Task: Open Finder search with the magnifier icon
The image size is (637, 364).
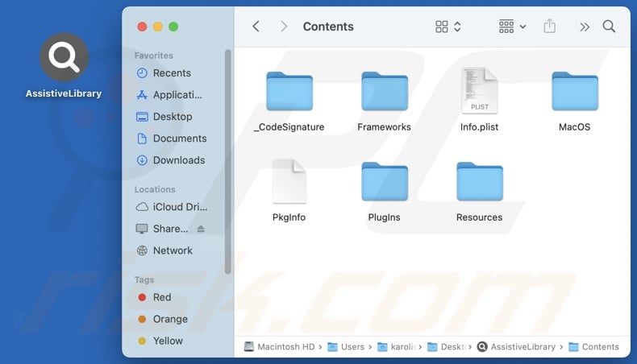Action: [x=609, y=27]
